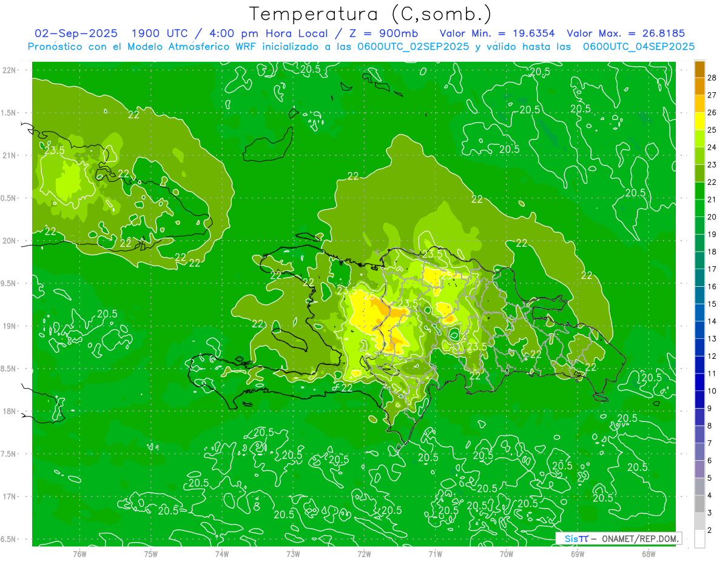
Task: Pick legend swatch between 27 and 28
Action: tap(699, 86)
